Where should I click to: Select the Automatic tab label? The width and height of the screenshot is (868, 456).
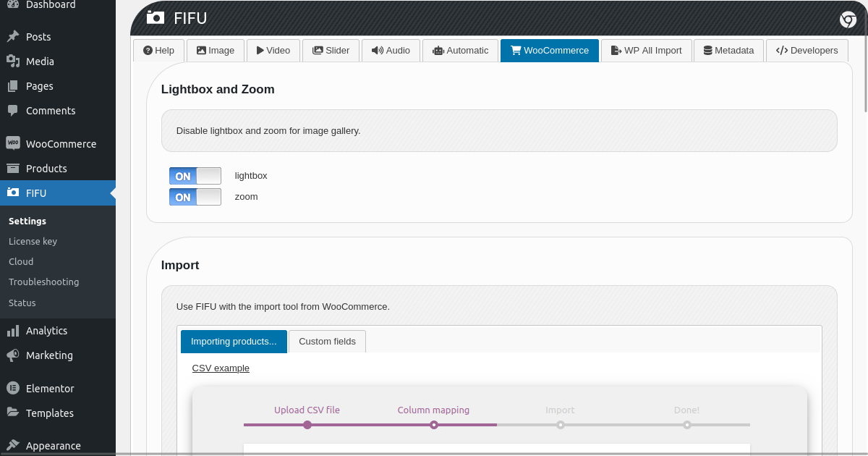(x=467, y=51)
